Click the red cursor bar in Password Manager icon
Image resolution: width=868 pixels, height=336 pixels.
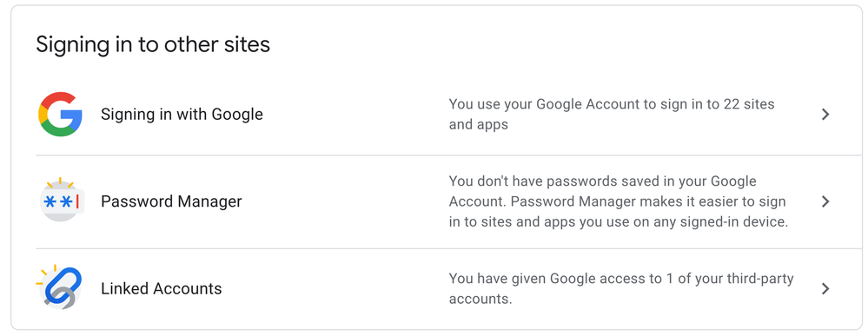coord(77,201)
